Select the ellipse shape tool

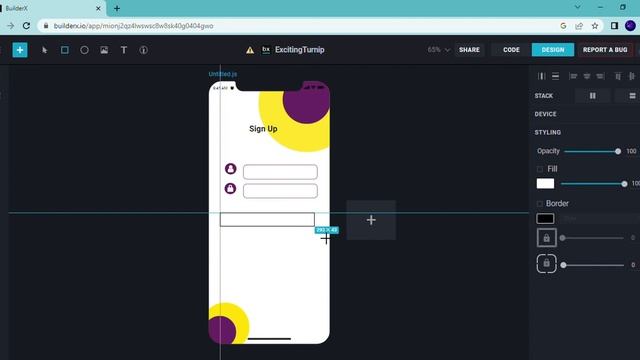[x=84, y=50]
